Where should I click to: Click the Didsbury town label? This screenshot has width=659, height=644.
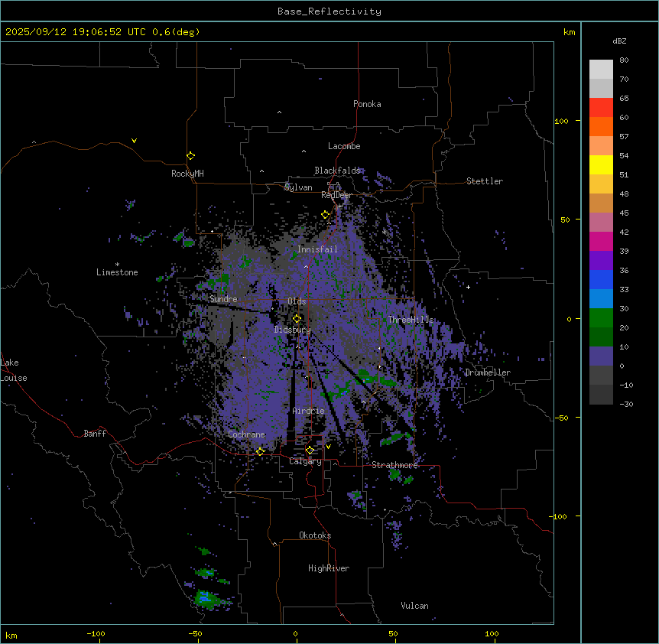[x=292, y=330]
